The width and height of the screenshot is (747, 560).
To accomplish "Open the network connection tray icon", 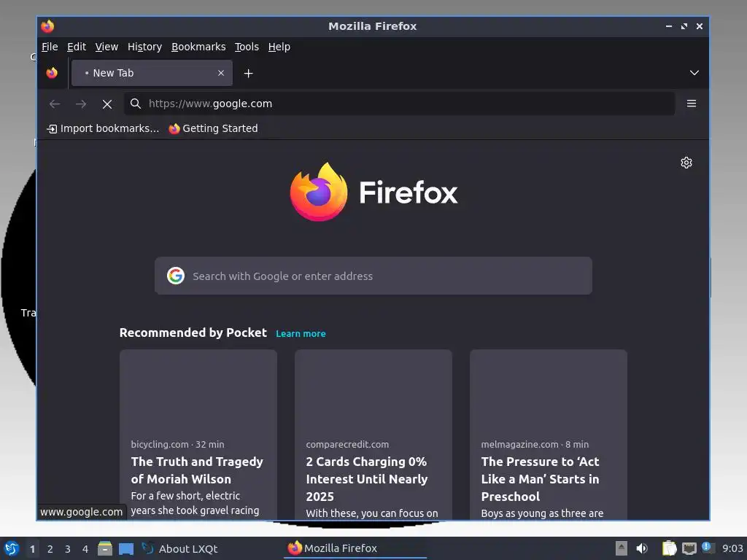I will tap(689, 548).
